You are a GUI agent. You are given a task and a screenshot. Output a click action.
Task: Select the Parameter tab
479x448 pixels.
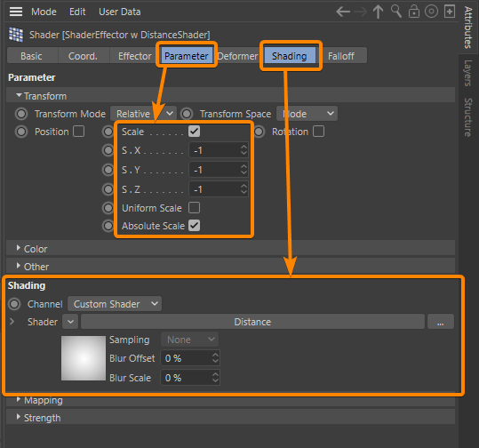(x=187, y=56)
